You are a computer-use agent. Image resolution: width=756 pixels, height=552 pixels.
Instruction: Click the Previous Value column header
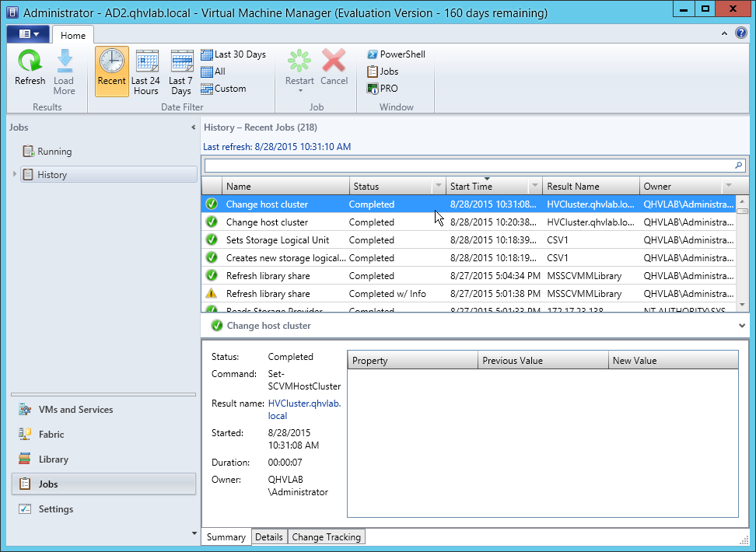click(x=544, y=361)
